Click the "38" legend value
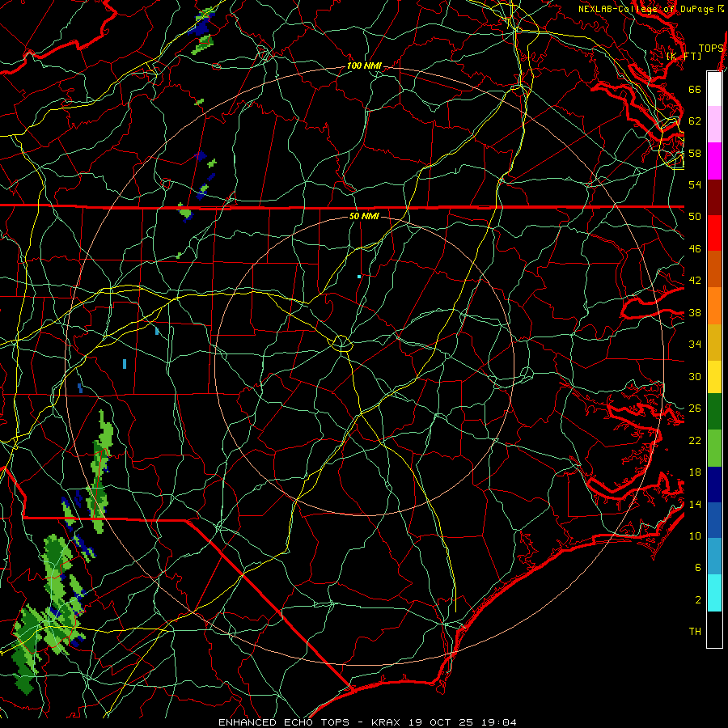The width and height of the screenshot is (728, 728). 695,313
